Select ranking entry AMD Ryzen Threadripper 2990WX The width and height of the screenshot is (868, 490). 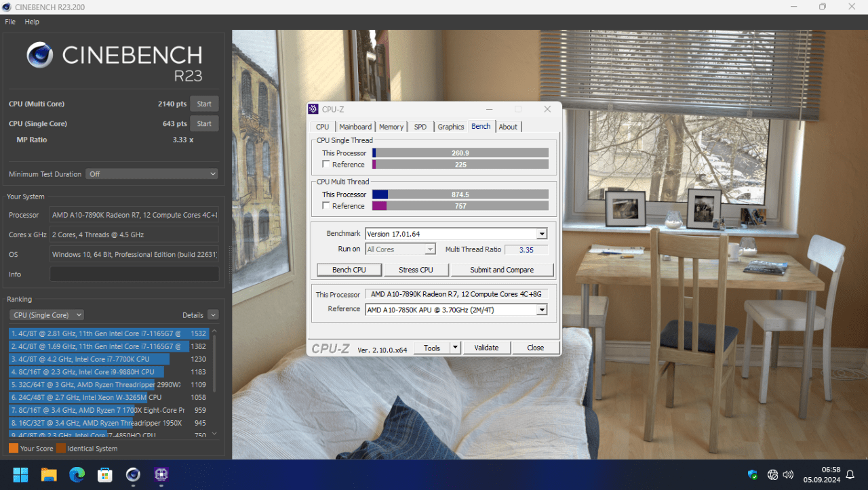coord(108,384)
